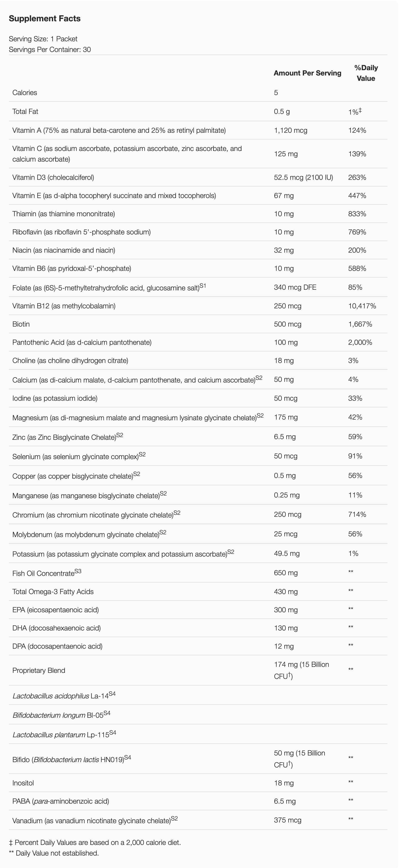The image size is (399, 868).
Task: Click the Amount Per Serving column header
Action: coord(307,73)
